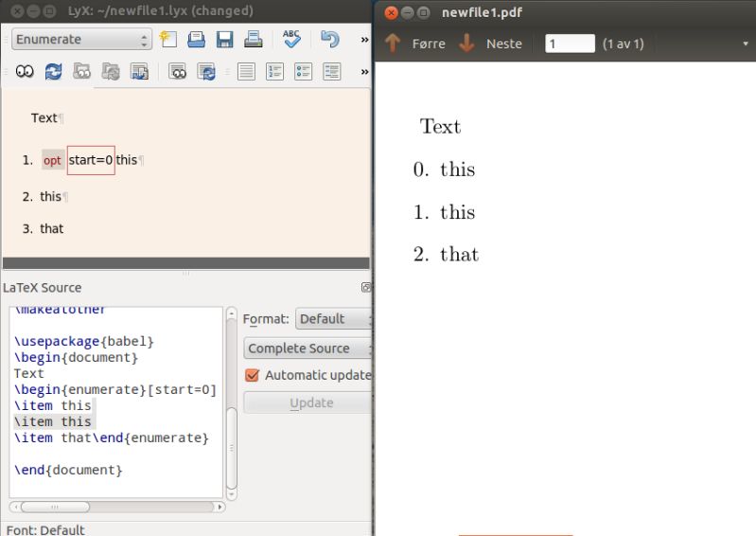756x536 pixels.
Task: Close the newfile1.pdf window
Action: tap(391, 12)
